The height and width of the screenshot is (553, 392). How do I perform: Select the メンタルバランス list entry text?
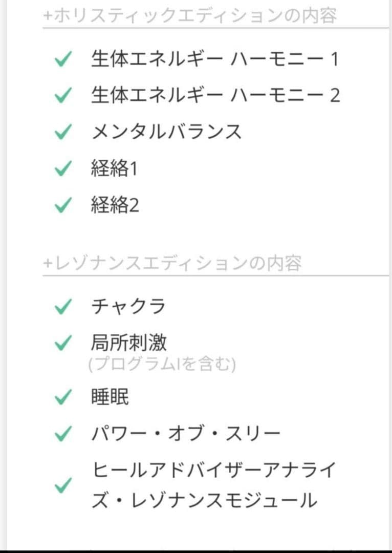166,132
